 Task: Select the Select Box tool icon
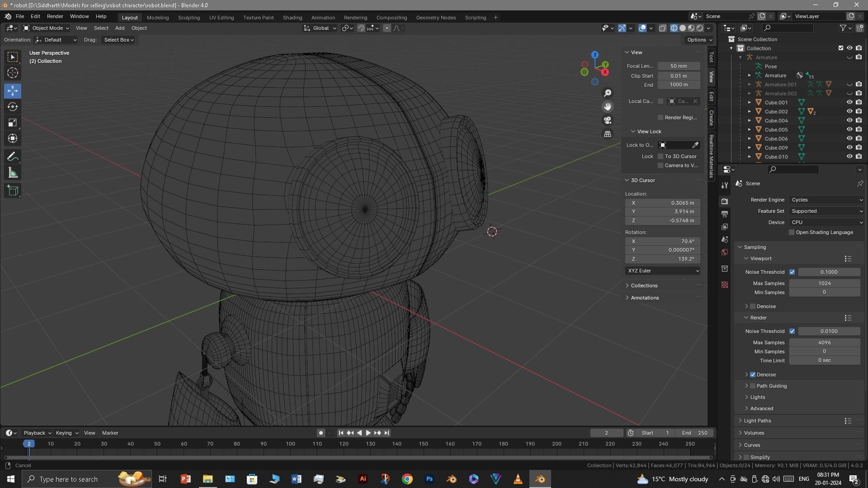click(13, 57)
